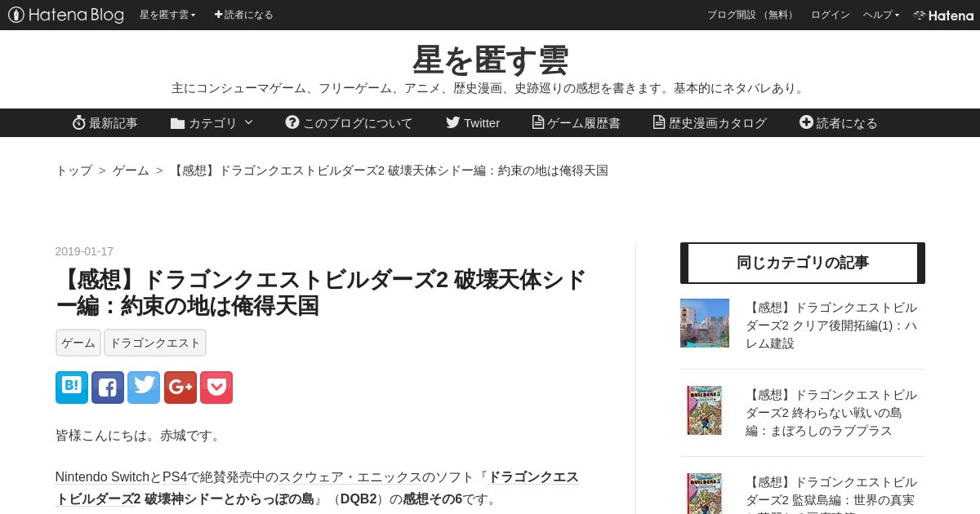Share the article on Facebook
Image resolution: width=980 pixels, height=514 pixels.
click(108, 388)
